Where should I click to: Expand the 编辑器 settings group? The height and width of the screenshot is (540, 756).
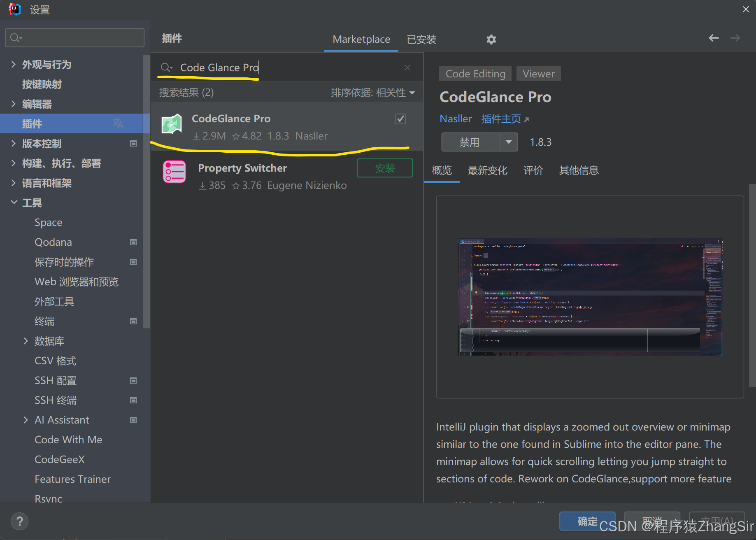[14, 104]
